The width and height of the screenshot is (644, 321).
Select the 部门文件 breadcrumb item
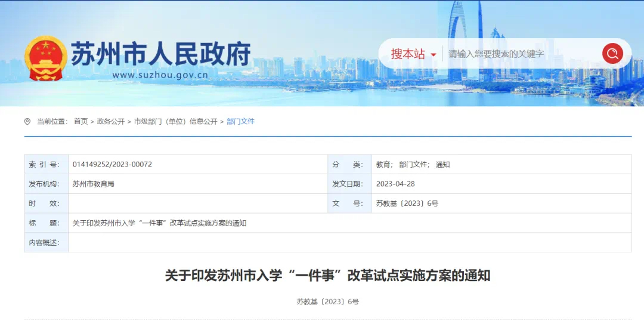coord(240,122)
